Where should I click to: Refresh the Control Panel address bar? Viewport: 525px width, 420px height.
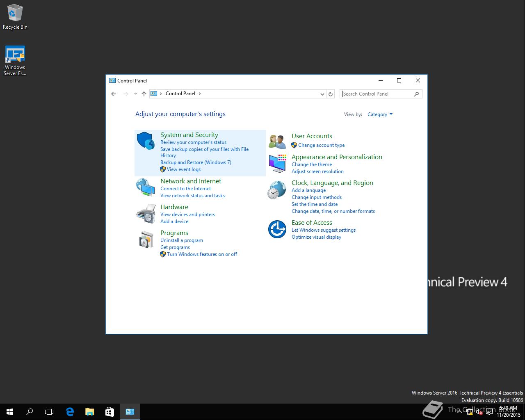click(x=331, y=94)
